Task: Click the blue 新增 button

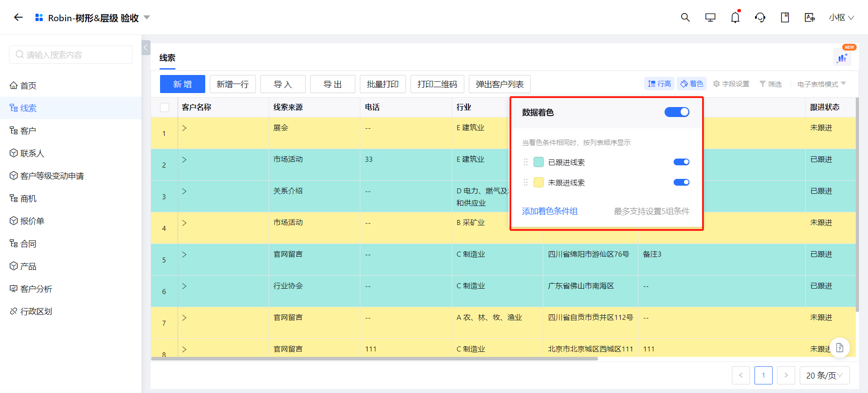Action: tap(183, 84)
